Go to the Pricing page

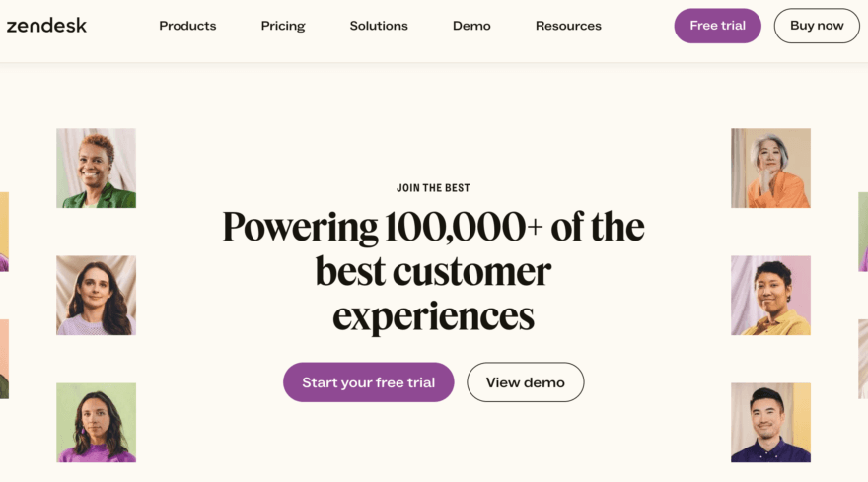tap(283, 26)
